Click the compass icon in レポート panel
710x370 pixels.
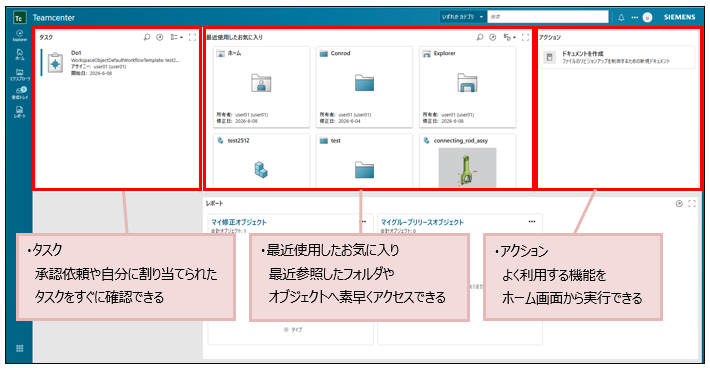[679, 204]
